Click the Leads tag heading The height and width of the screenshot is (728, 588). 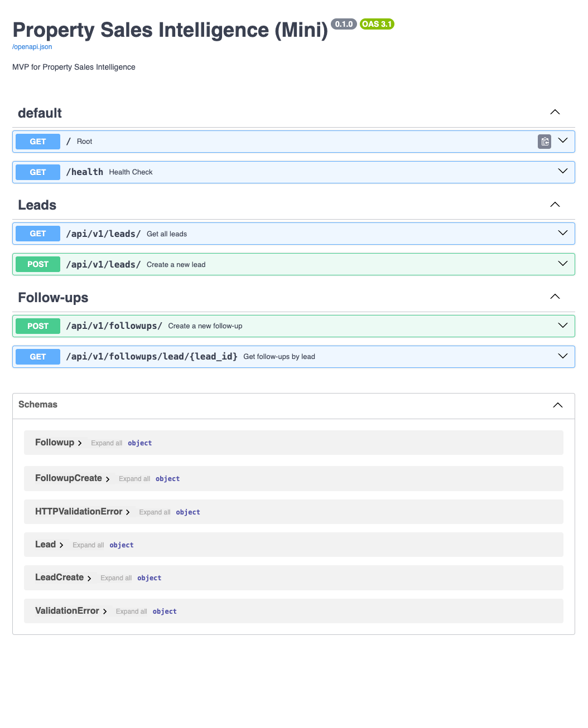[x=37, y=205]
